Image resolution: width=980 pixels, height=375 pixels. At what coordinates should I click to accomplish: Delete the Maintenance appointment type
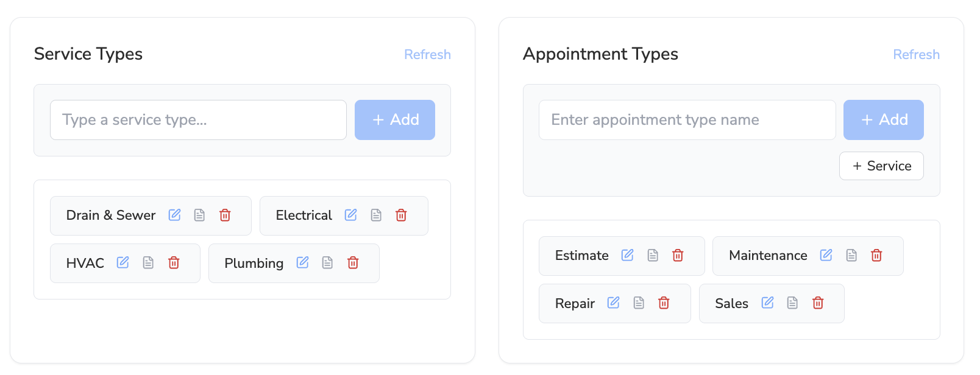876,255
